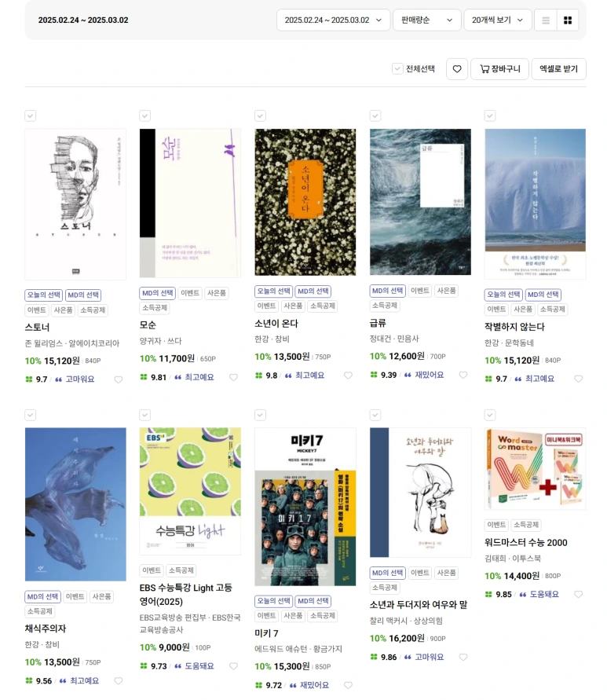Expand the 판매량순 sort dropdown
The image size is (607, 700).
[426, 20]
